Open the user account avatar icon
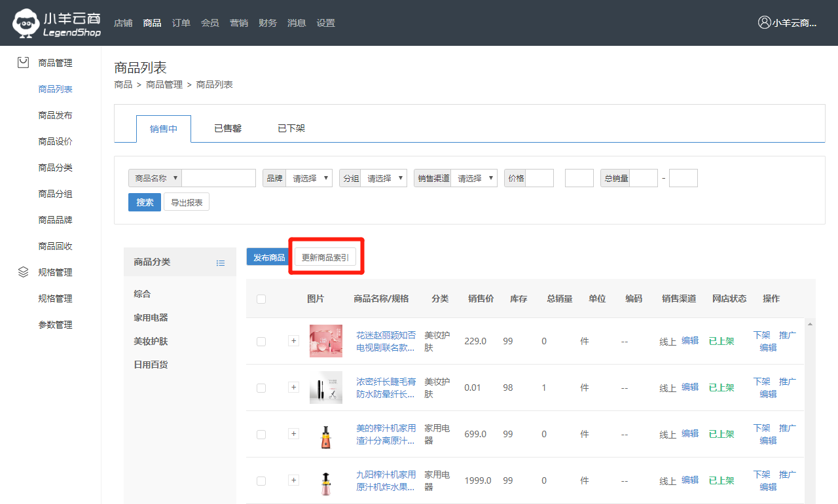The height and width of the screenshot is (504, 838). coord(764,22)
